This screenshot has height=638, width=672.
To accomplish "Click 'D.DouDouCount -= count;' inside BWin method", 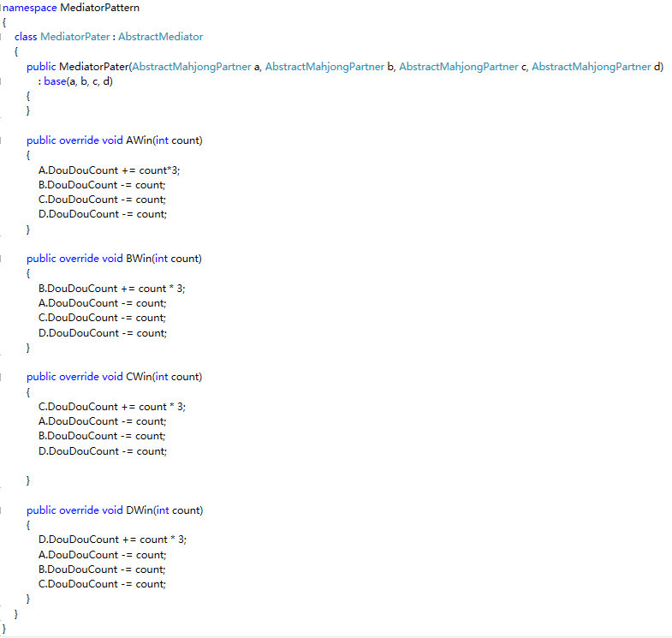I will click(103, 333).
